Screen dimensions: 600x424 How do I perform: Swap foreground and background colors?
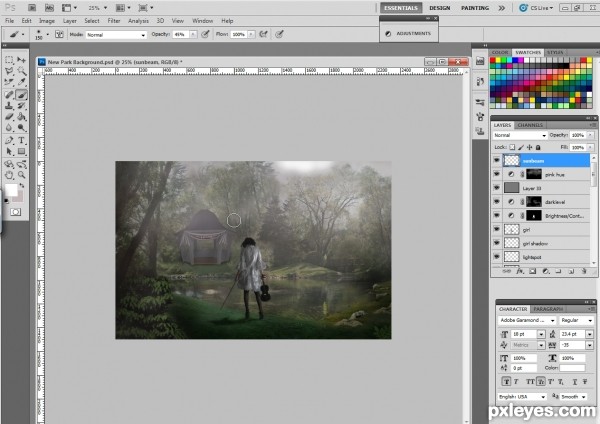tap(22, 186)
